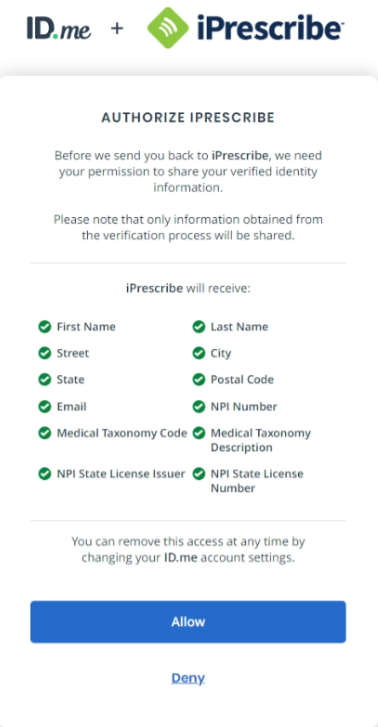378x727 pixels.
Task: Click the iPrescribe wordmark text in header
Action: click(269, 28)
